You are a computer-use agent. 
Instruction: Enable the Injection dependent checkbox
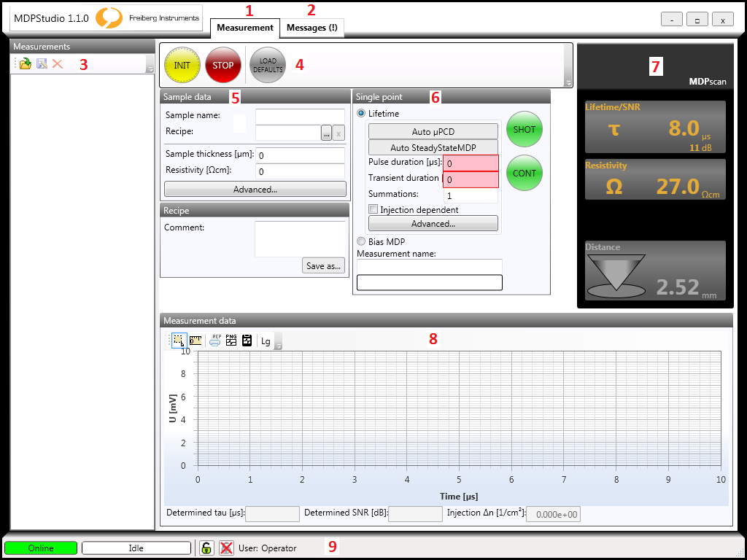373,209
